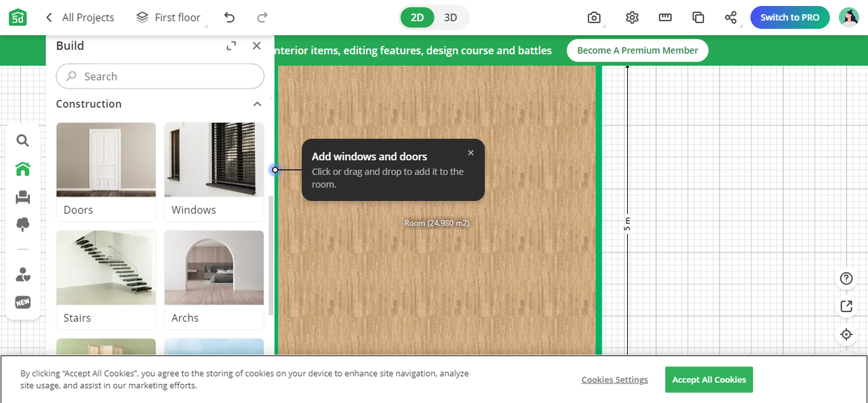
Task: Open Cookies Settings
Action: click(614, 380)
